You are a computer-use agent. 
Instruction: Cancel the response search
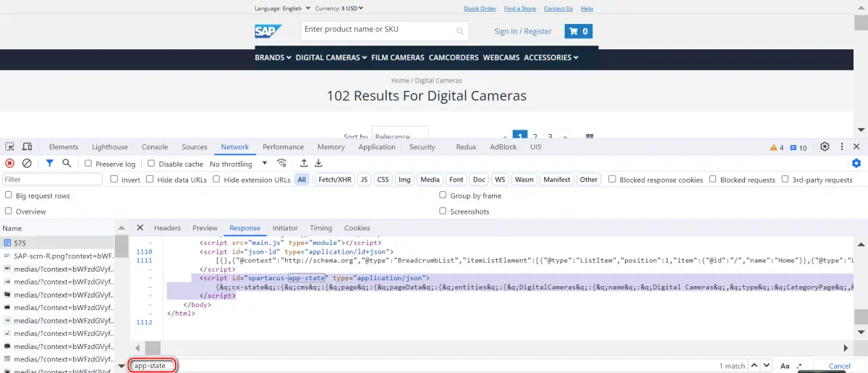(840, 366)
